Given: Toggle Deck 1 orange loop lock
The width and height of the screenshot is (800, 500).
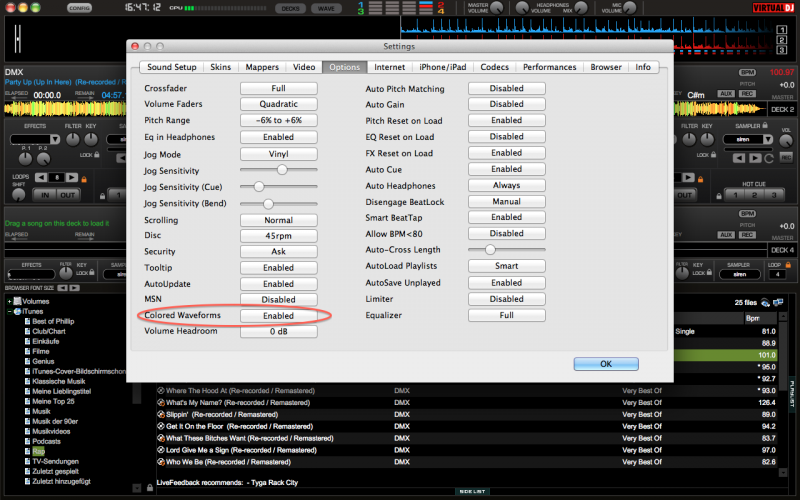Looking at the screenshot, I should [x=84, y=179].
